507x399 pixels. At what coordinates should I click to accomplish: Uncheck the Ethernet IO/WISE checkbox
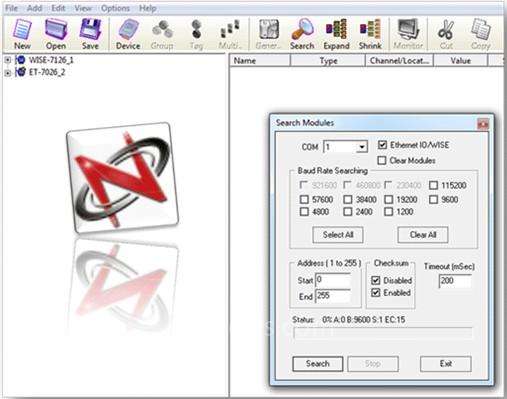click(x=382, y=145)
